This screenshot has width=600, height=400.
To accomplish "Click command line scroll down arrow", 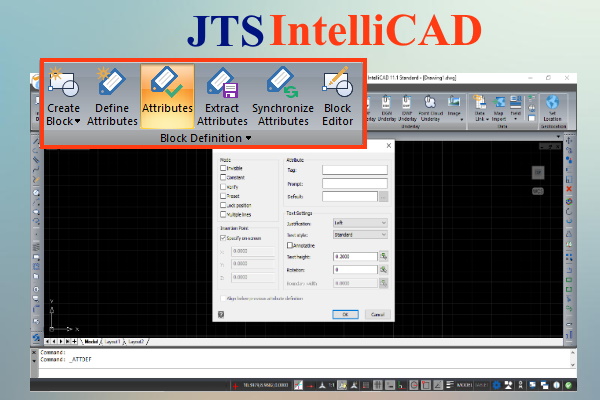I will 573,365.
